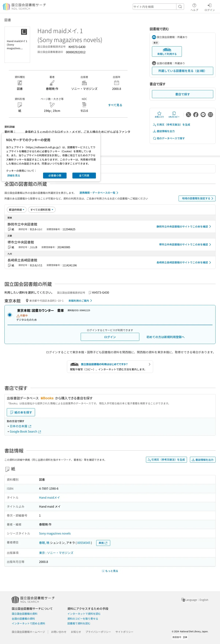Click 地域の図書館を設定する button

[197, 198]
